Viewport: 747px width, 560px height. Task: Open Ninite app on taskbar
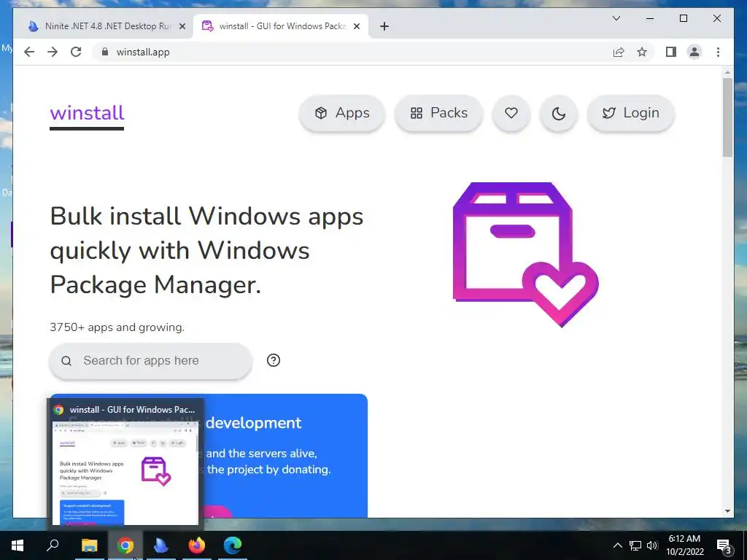coord(161,545)
